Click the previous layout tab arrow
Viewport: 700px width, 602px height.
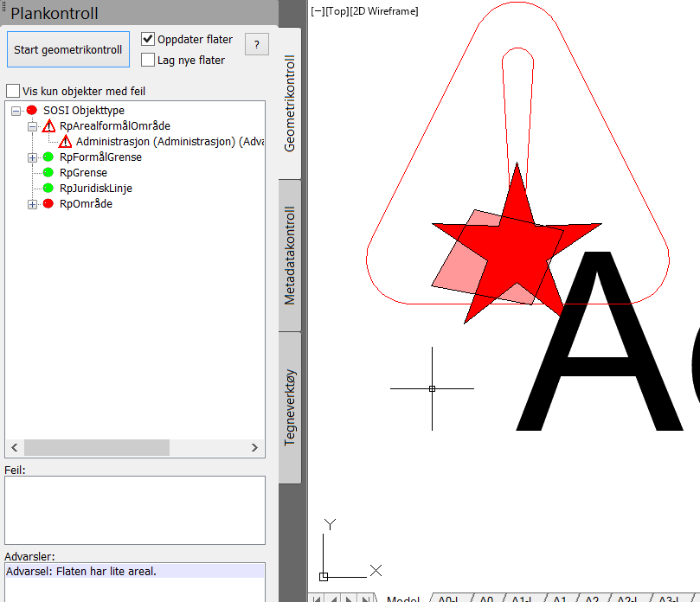(x=333, y=599)
